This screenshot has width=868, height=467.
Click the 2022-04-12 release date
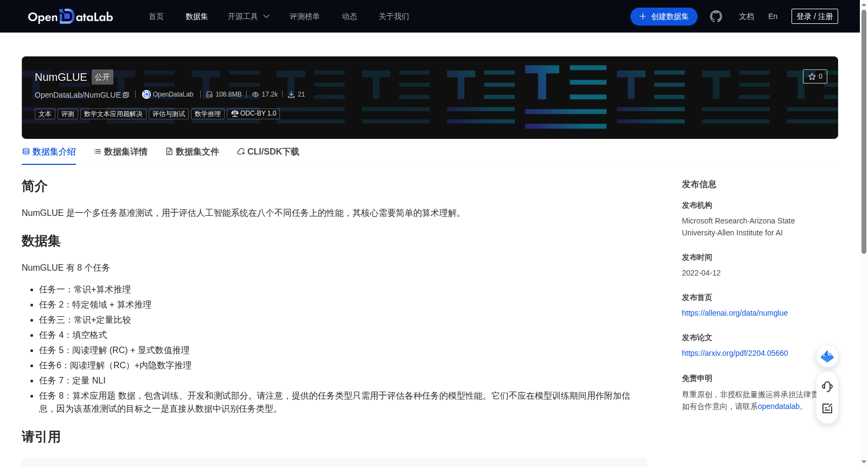tap(701, 273)
